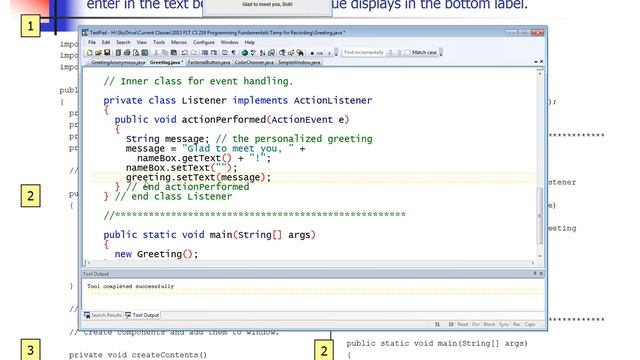Click 'private void createContents()' in background slide
The width and height of the screenshot is (640, 360).
[138, 355]
